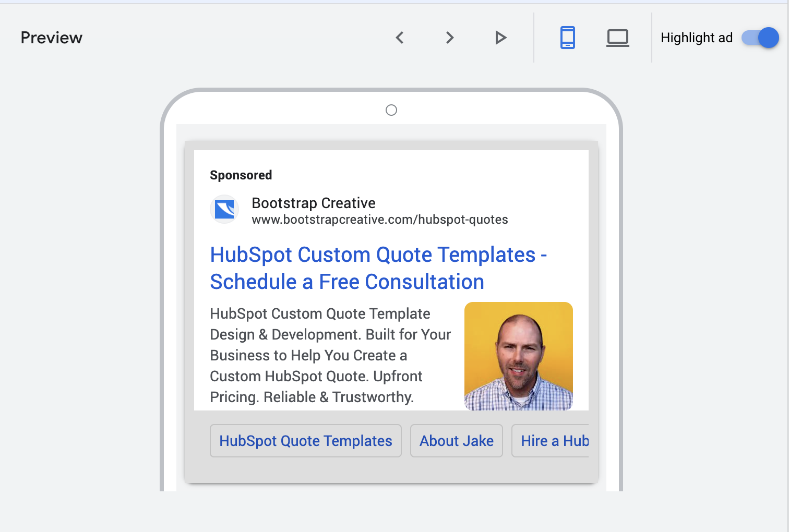Click the Sponsored label
The image size is (789, 532).
tap(241, 175)
